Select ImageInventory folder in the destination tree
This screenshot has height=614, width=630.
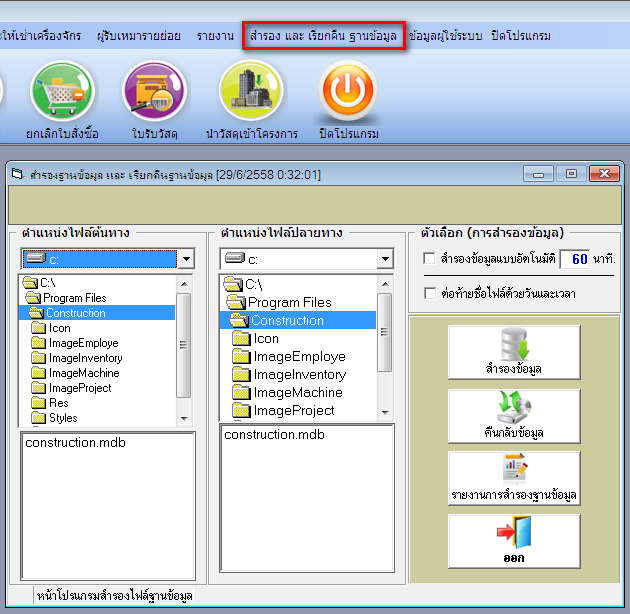coord(289,375)
